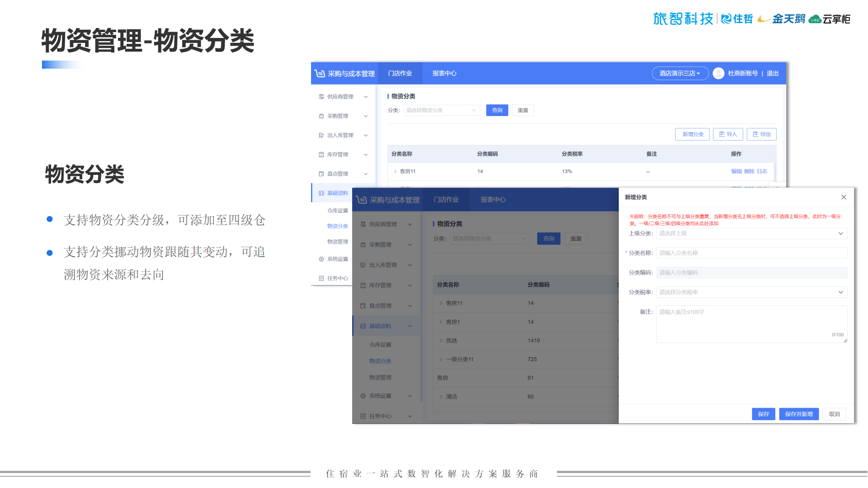The image size is (868, 488).
Task: Click the 系统设置 gear icon
Action: point(321,259)
